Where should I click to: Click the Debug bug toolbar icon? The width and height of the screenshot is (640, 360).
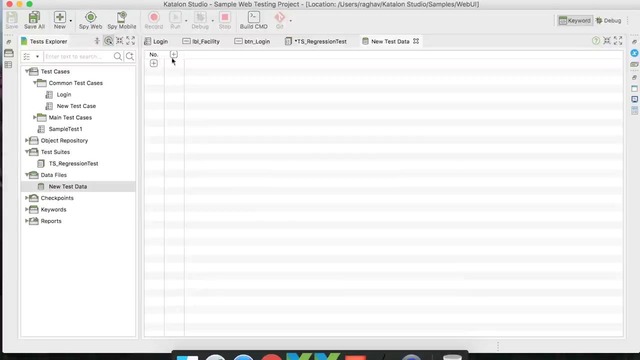tap(200, 20)
